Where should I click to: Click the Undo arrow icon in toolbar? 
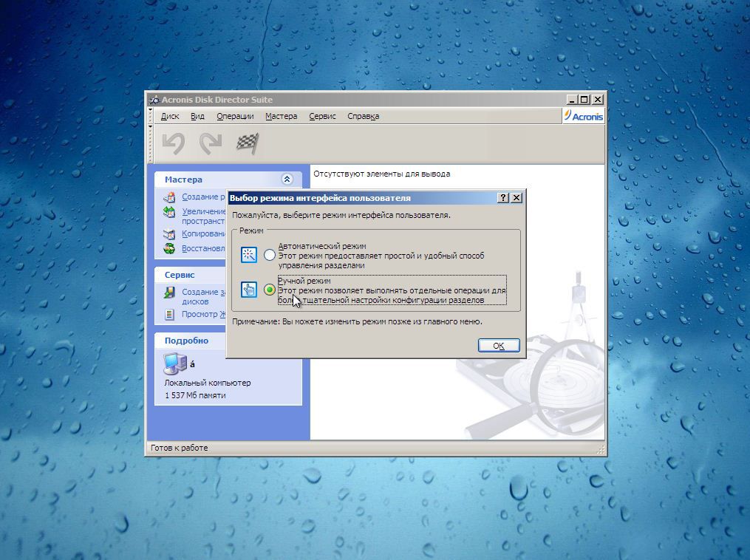point(174,143)
